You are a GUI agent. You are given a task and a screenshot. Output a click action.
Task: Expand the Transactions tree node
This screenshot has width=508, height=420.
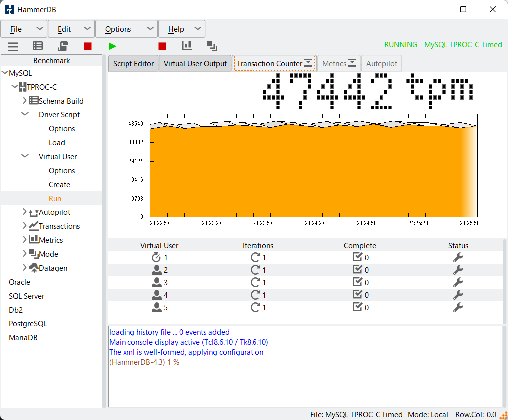tap(25, 226)
